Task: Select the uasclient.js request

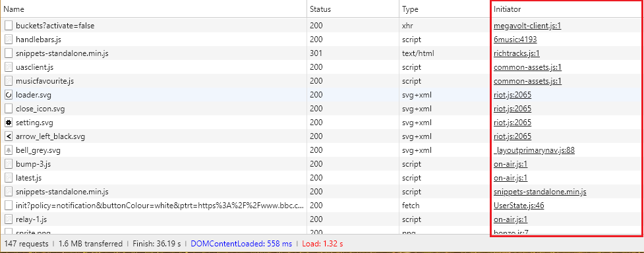Action: click(x=322, y=67)
